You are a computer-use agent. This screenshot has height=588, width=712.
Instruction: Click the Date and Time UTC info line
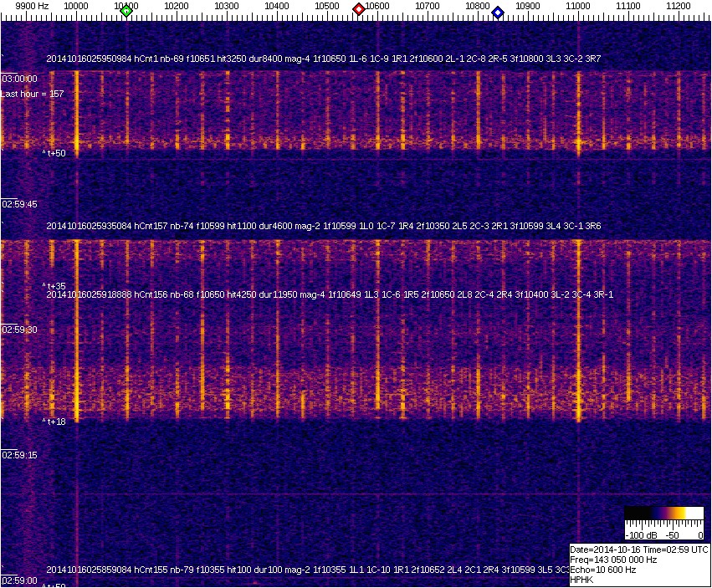(639, 550)
